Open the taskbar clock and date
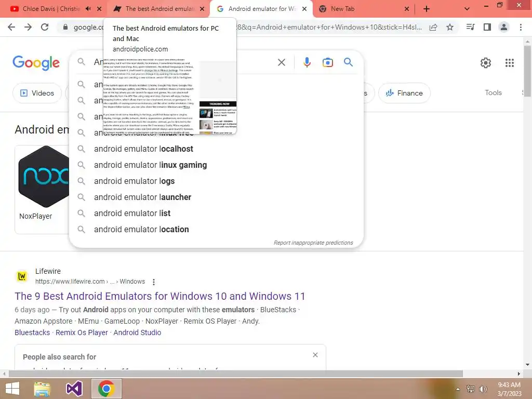The height and width of the screenshot is (399, 532). click(509, 389)
